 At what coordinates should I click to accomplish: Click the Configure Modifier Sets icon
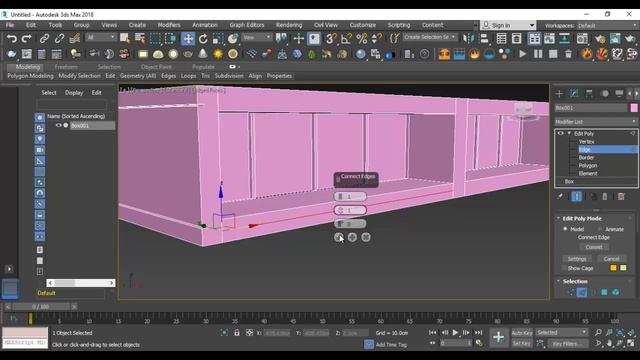tap(621, 197)
